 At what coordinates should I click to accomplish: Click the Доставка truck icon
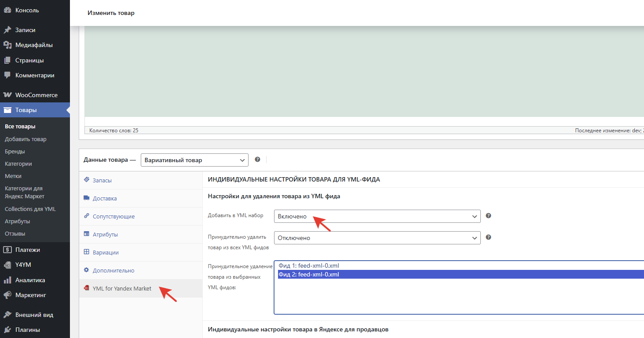(x=86, y=198)
